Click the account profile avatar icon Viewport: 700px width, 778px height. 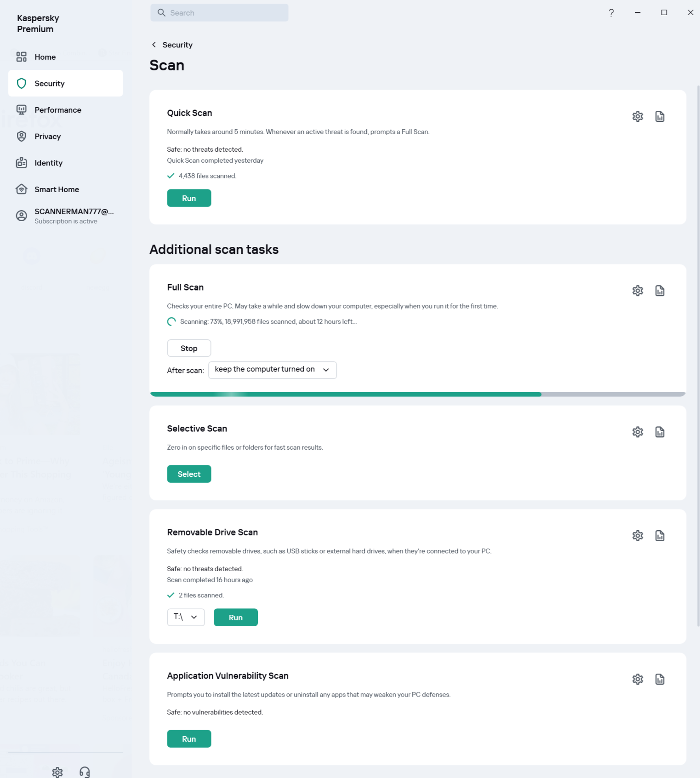click(x=22, y=216)
